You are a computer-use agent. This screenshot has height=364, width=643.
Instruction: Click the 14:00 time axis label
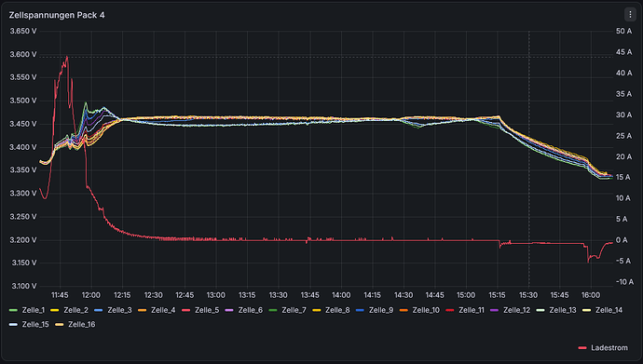click(341, 295)
